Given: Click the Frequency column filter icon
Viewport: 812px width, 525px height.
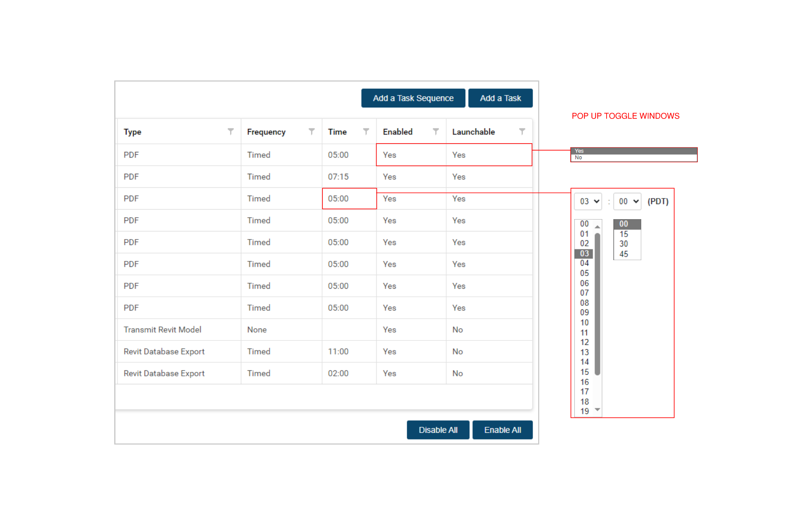Looking at the screenshot, I should point(312,131).
